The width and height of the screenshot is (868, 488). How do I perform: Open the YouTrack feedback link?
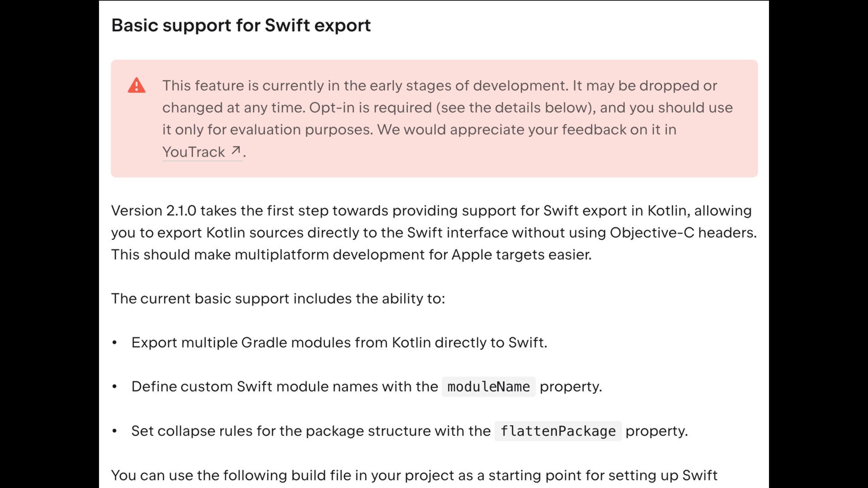[x=193, y=152]
